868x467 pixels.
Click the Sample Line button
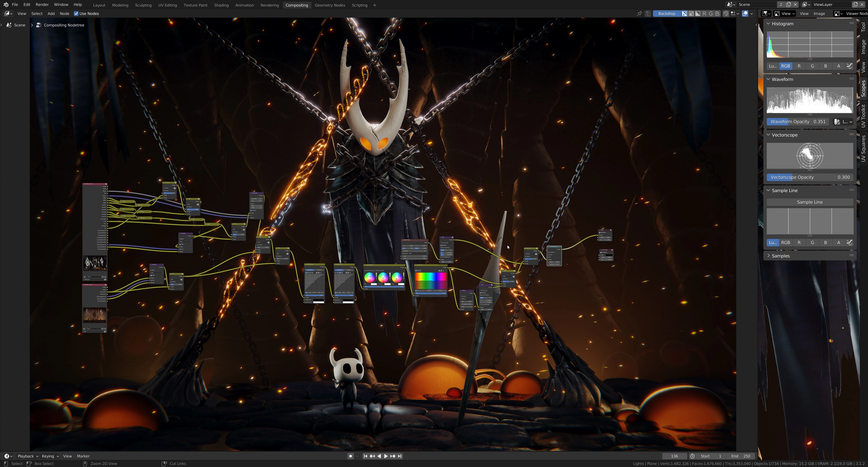pyautogui.click(x=809, y=202)
